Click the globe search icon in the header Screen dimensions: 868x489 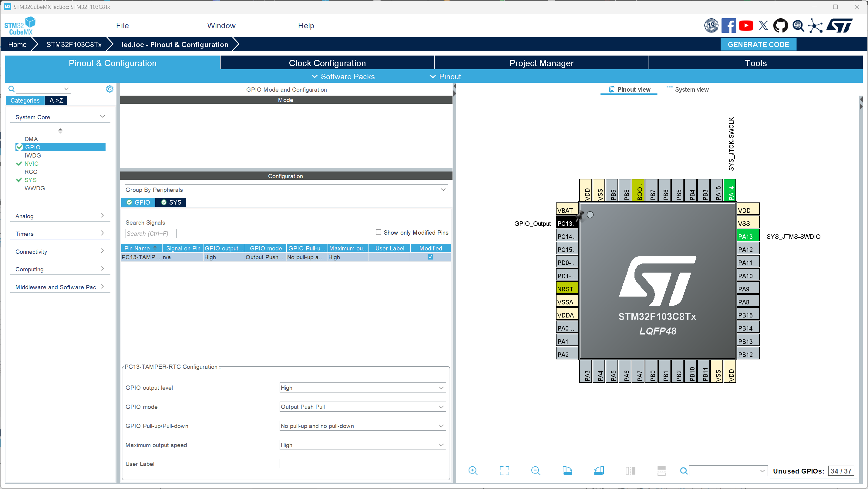(x=798, y=25)
